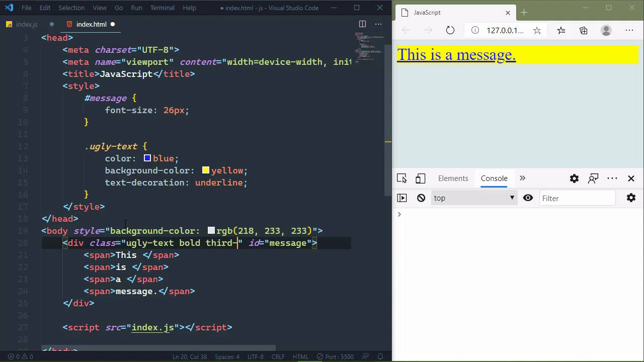Open editor More Actions menu
Viewport: 644px width, 362px height.
[x=378, y=24]
